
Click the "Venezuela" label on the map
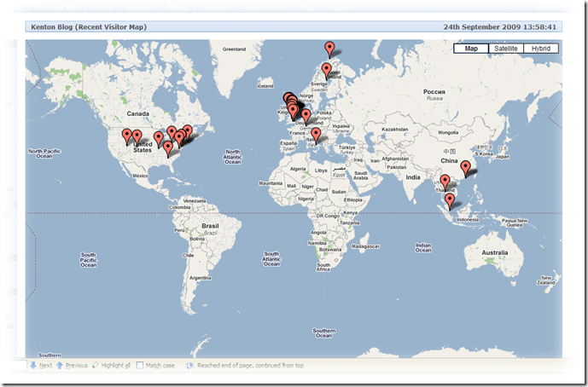click(x=195, y=201)
